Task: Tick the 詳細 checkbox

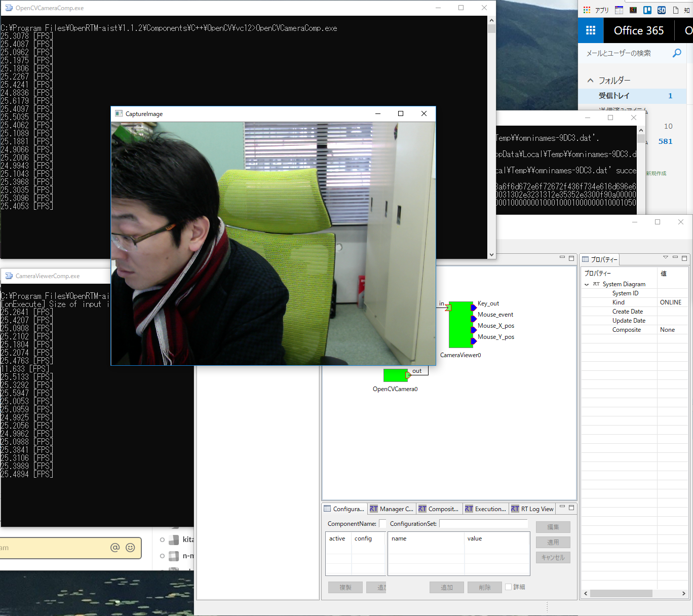Action: 509,587
